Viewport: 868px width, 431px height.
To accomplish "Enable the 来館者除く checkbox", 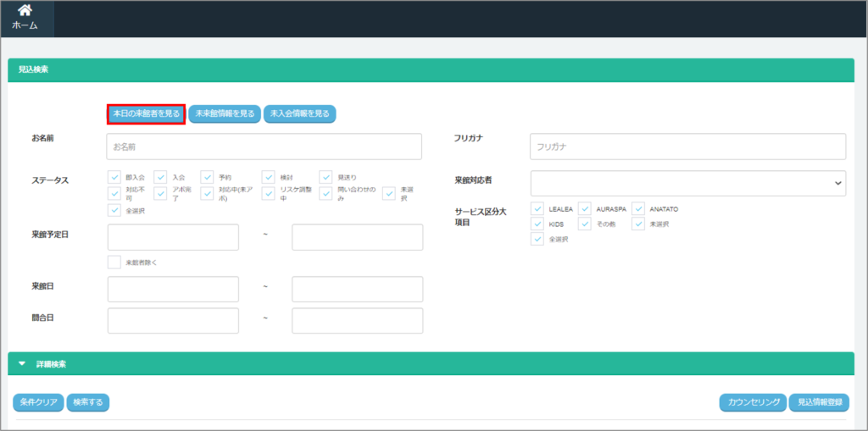I will (x=114, y=262).
